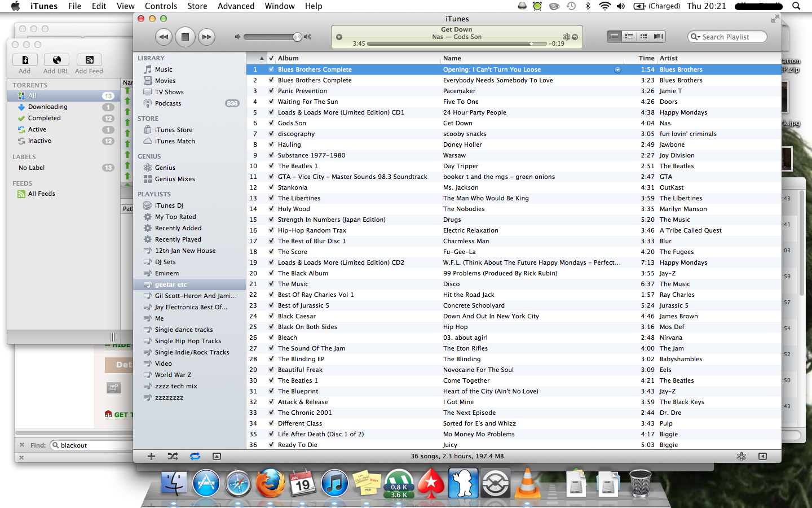Select the Recently Added smart playlist
Image resolution: width=812 pixels, height=508 pixels.
tap(178, 228)
